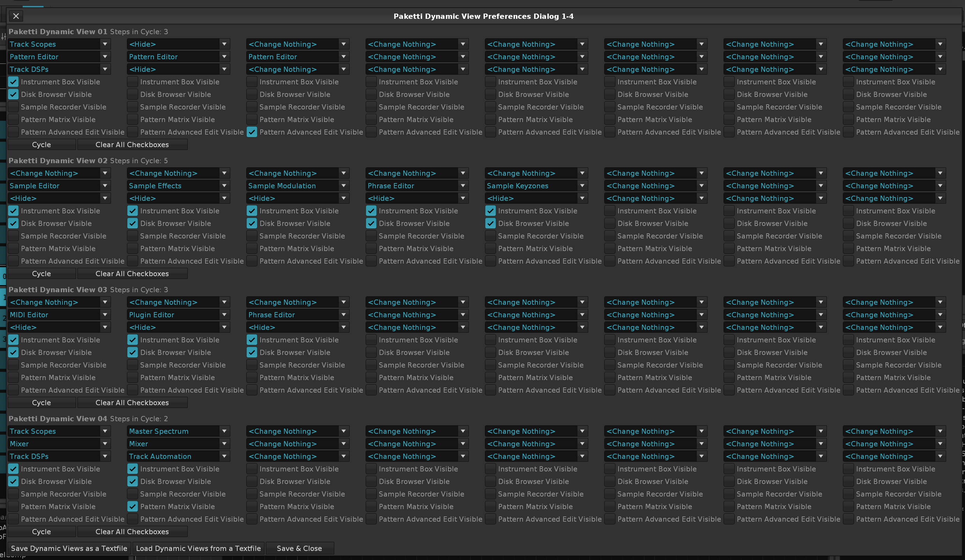
Task: Uncheck the checked Pattern Advanced Edit Visible in View 01
Action: click(252, 132)
